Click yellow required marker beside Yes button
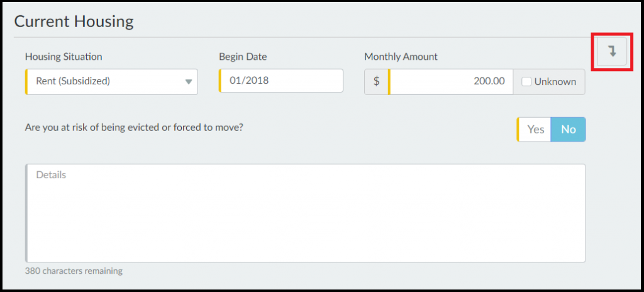The height and width of the screenshot is (292, 644). click(x=518, y=130)
